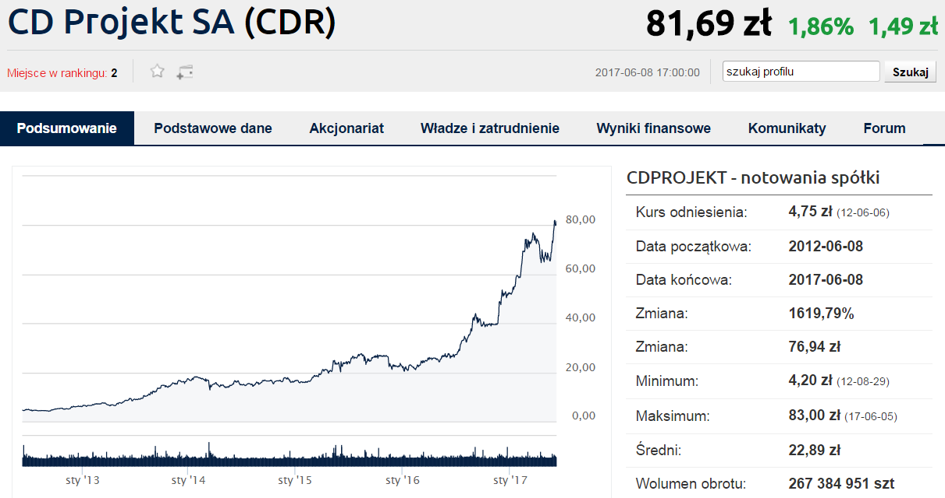Click the Zmiana 1619,79% value
The width and height of the screenshot is (945, 498).
821,314
